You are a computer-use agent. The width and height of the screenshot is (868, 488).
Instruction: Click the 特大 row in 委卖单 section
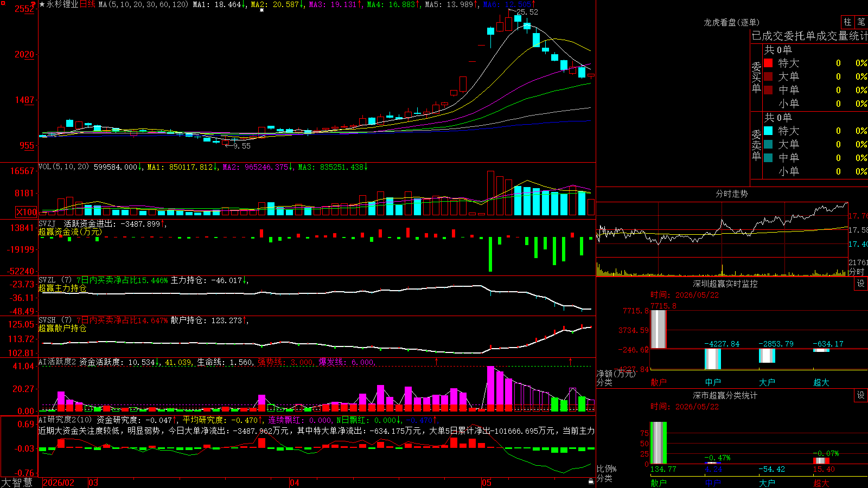tap(815, 131)
